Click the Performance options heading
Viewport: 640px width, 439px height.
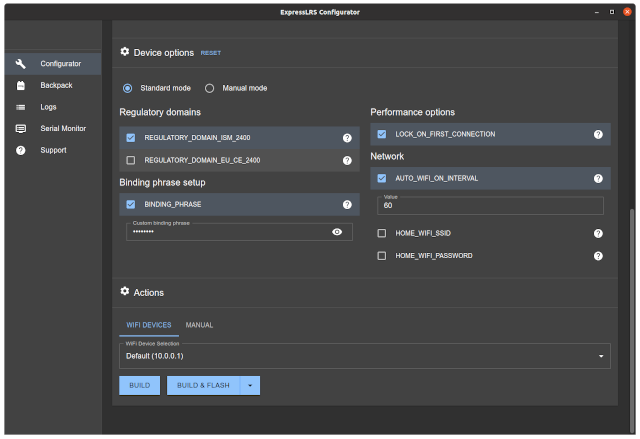click(412, 112)
